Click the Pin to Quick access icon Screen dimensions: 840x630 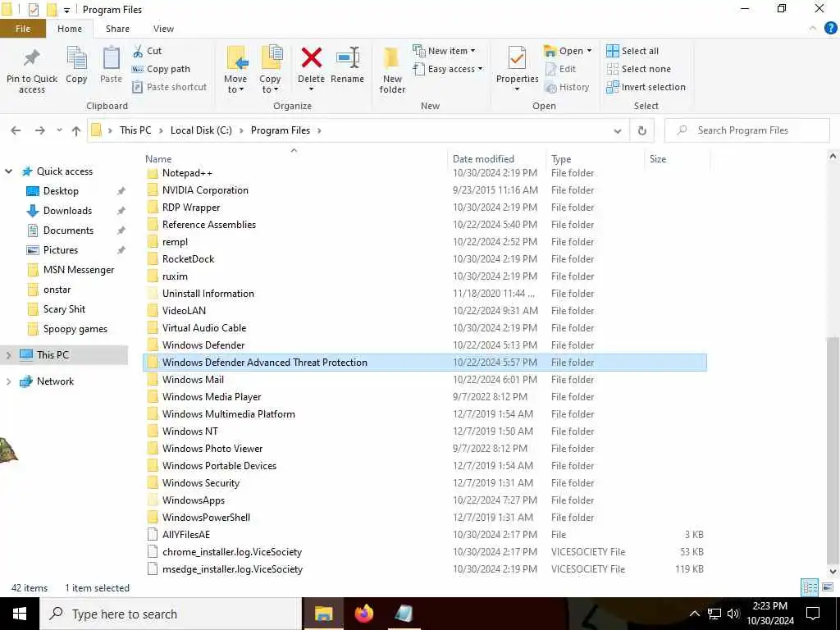click(32, 58)
